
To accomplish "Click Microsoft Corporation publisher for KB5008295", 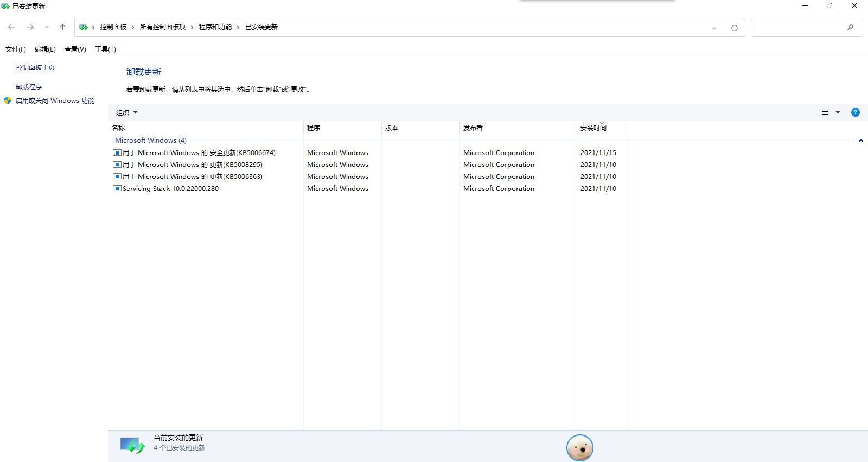I will pos(499,165).
